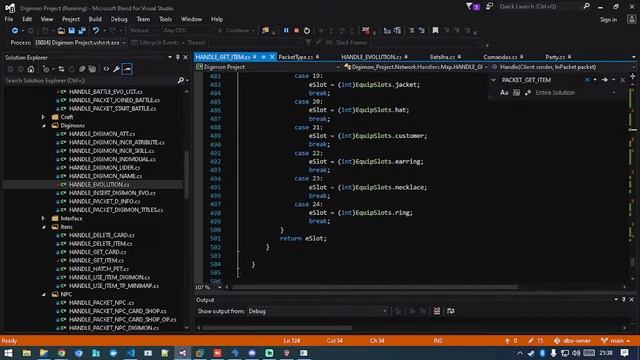Click Home icon in Solution Explorer toolbar

(x=31, y=69)
